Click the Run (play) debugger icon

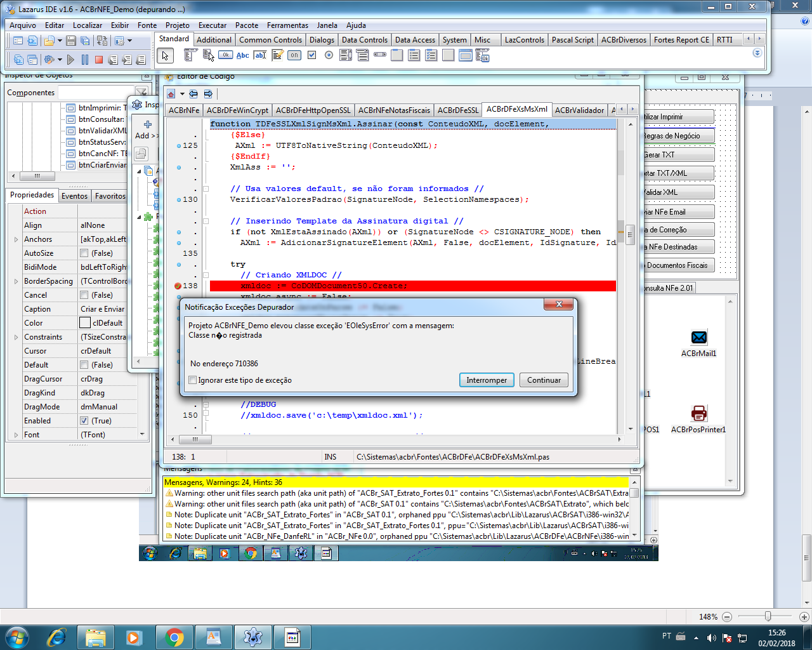[70, 60]
